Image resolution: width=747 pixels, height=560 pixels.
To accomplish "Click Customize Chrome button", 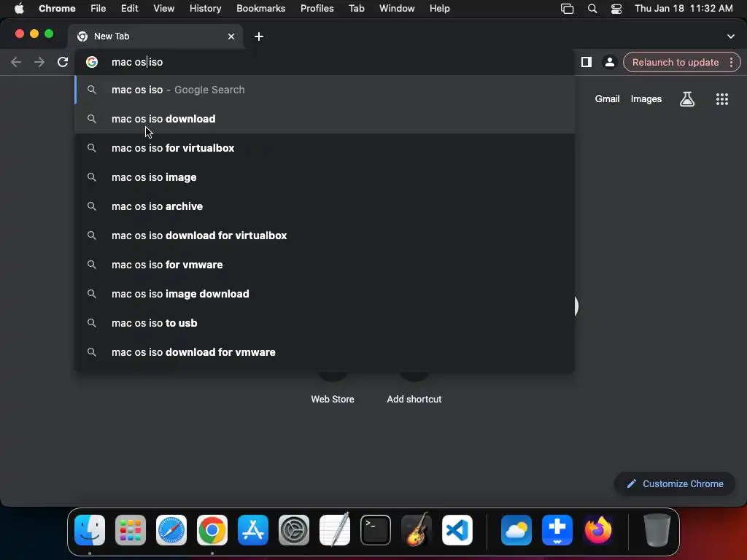I will [675, 484].
